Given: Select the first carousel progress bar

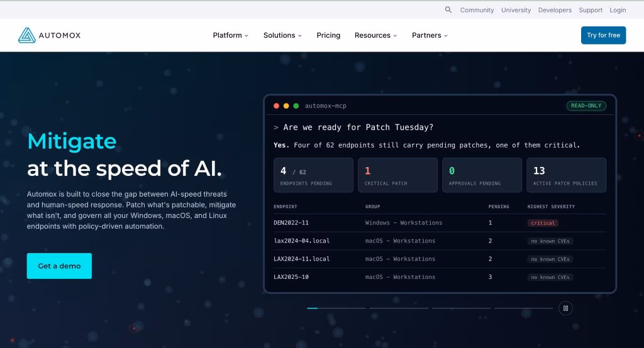Looking at the screenshot, I should coord(336,308).
